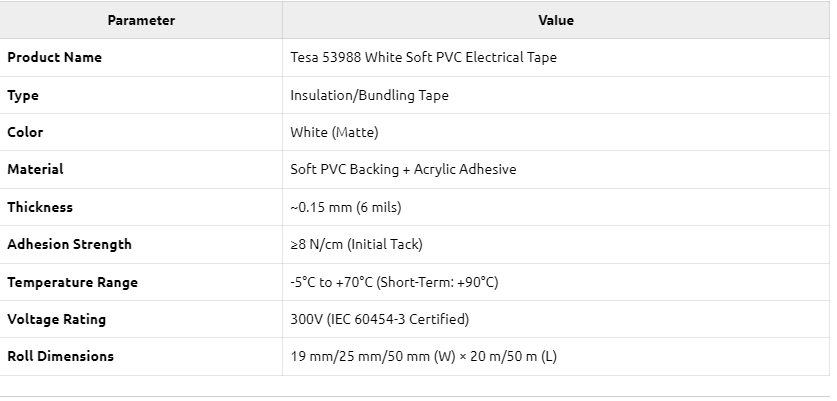
Task: Select the Thickness row label
Action: click(40, 207)
